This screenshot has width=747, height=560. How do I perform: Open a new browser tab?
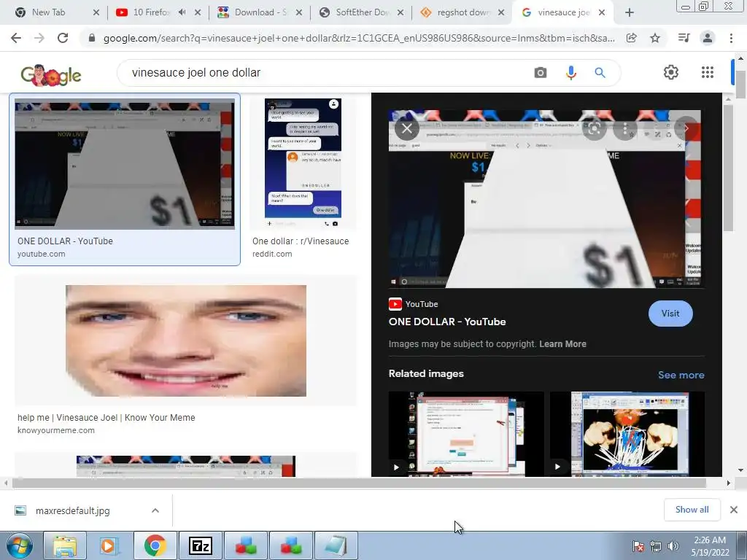point(630,13)
